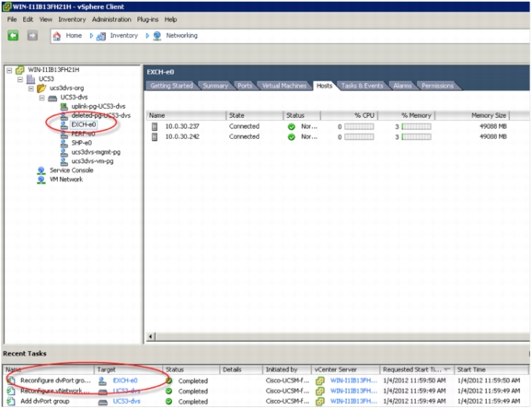The width and height of the screenshot is (532, 410).
Task: Switch to the Summary tab
Action: pos(215,86)
